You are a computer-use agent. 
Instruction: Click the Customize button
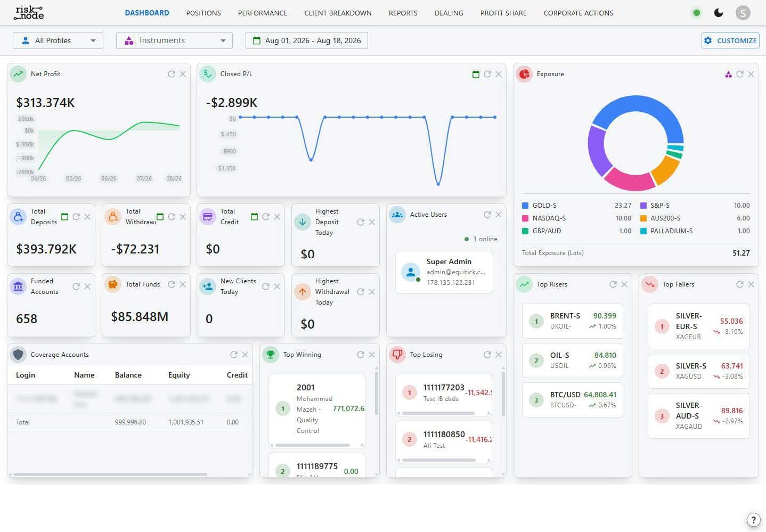(730, 40)
